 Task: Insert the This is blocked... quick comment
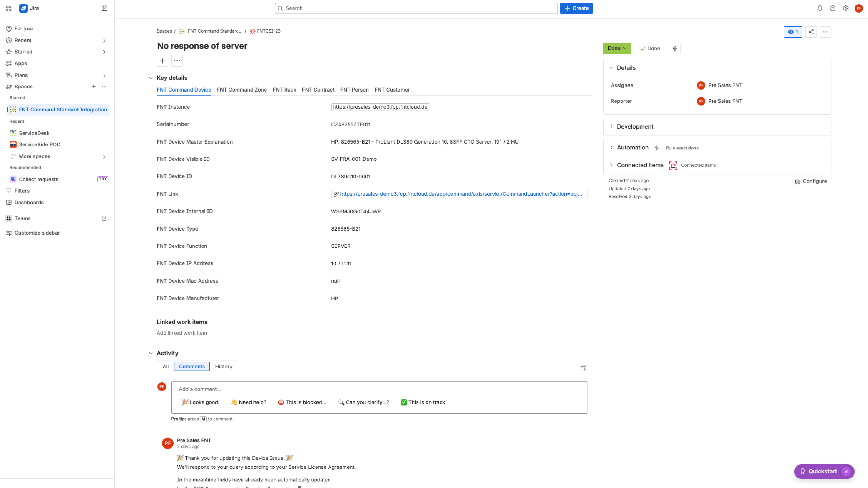click(x=302, y=403)
